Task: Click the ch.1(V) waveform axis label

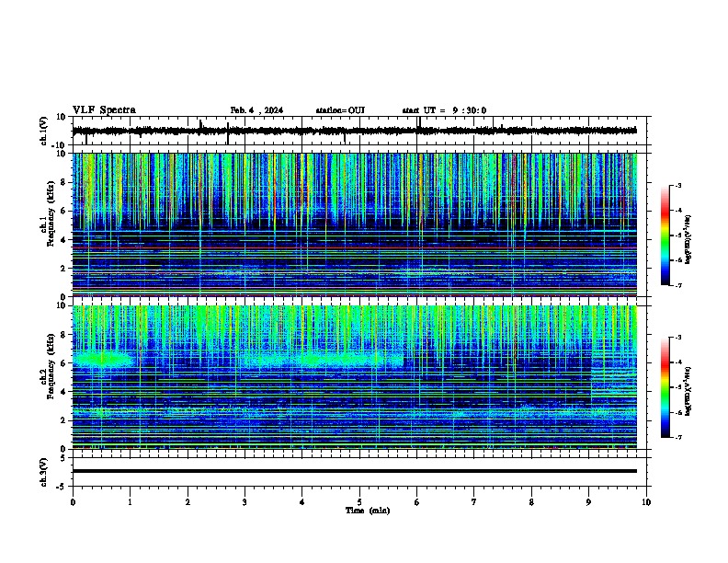Action: (44, 131)
